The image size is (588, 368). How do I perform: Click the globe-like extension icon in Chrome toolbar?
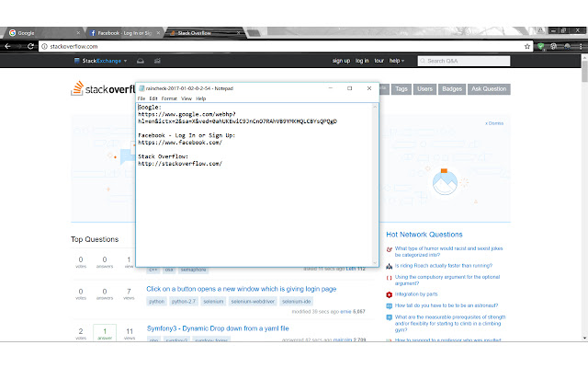(553, 47)
